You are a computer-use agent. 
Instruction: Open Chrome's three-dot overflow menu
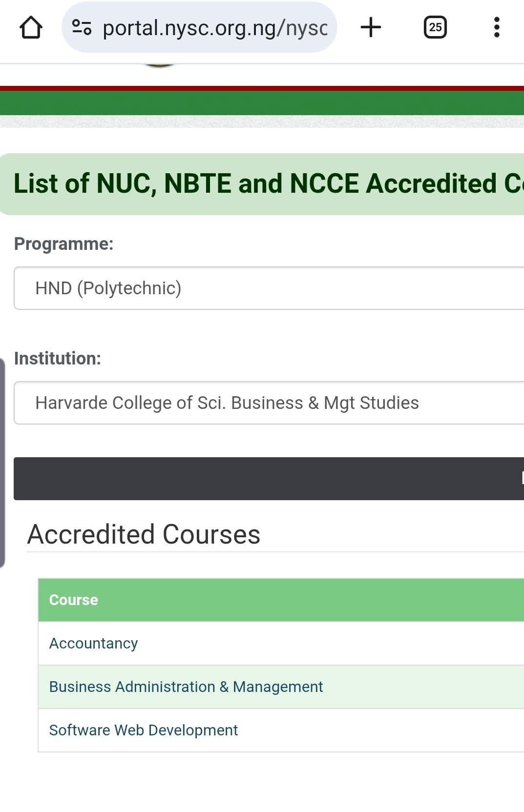point(497,27)
